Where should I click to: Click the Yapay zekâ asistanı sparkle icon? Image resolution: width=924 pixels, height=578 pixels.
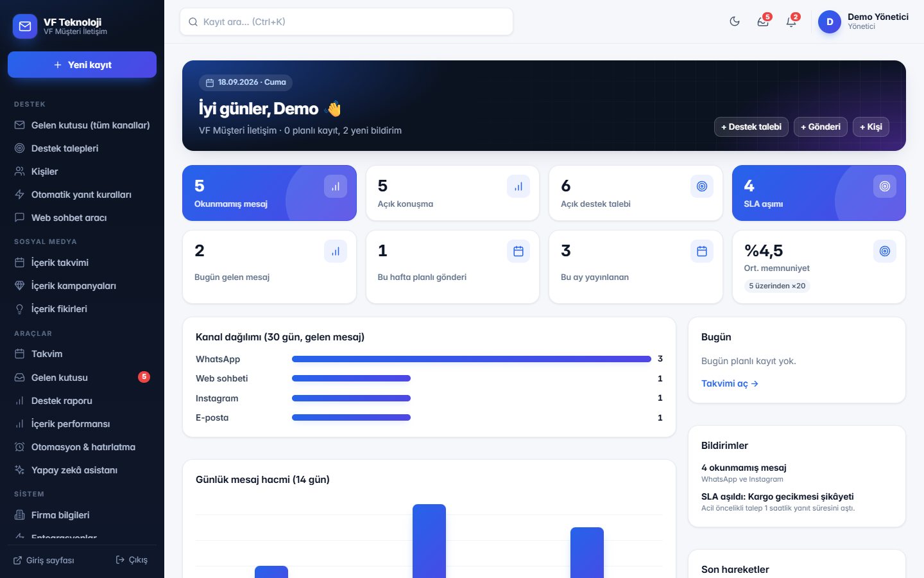tap(19, 470)
